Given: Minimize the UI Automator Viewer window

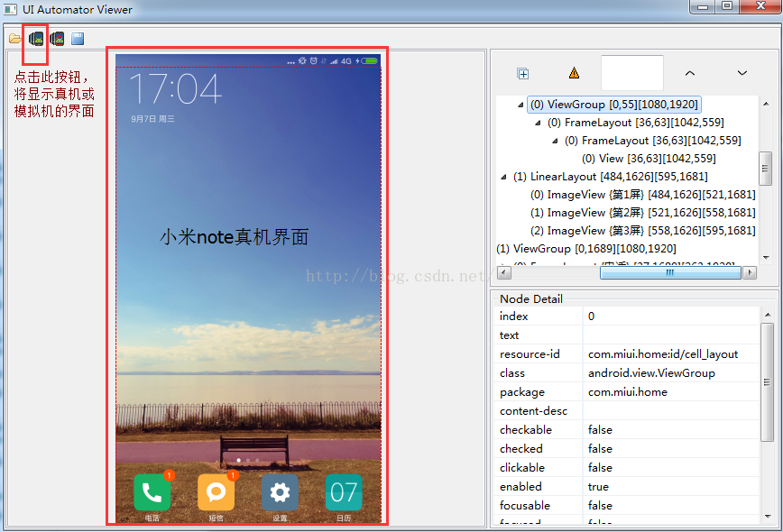Looking at the screenshot, I should point(703,6).
